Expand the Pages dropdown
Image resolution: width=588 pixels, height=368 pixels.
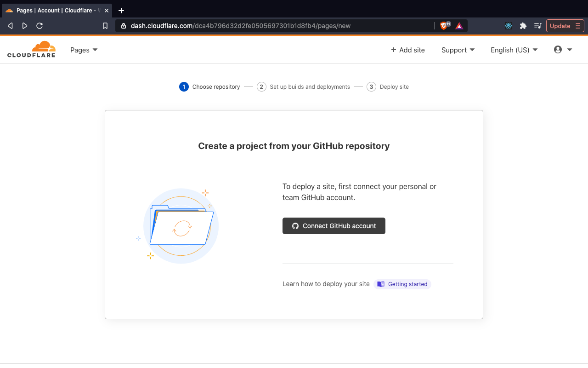pyautogui.click(x=84, y=50)
